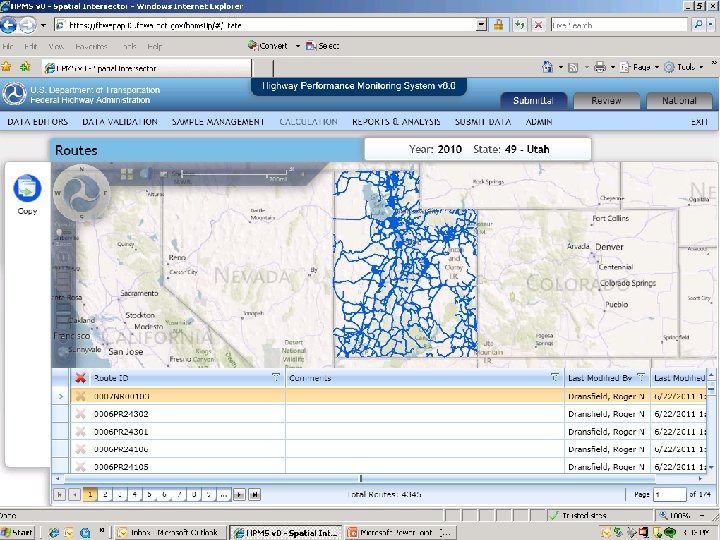Go to page 4 of routes
This screenshot has width=720, height=540.
click(135, 495)
